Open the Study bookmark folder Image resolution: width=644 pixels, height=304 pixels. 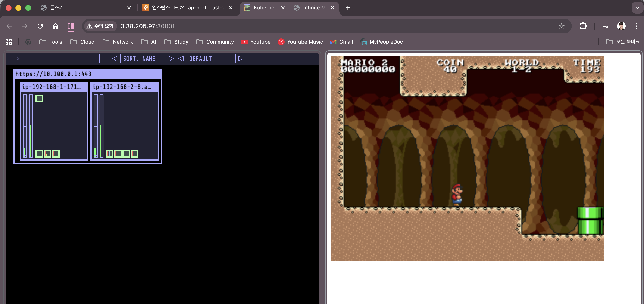tap(176, 42)
